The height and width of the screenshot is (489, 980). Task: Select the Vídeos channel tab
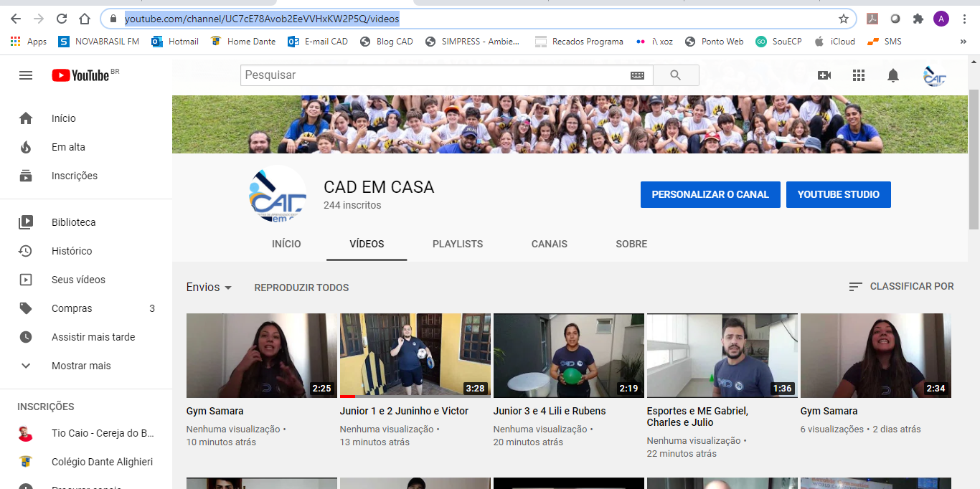[367, 244]
